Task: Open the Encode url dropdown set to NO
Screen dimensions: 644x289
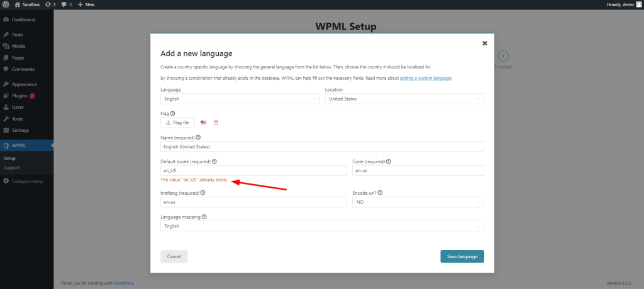Action: [418, 202]
